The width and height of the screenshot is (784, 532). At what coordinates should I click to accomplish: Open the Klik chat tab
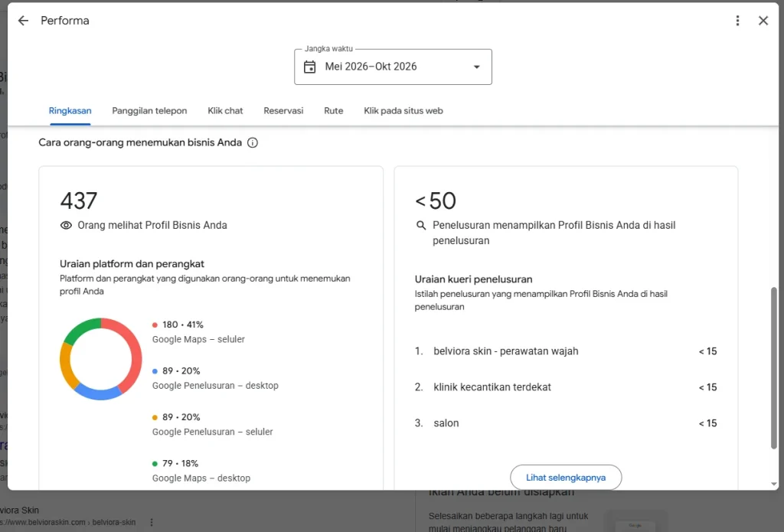point(226,110)
